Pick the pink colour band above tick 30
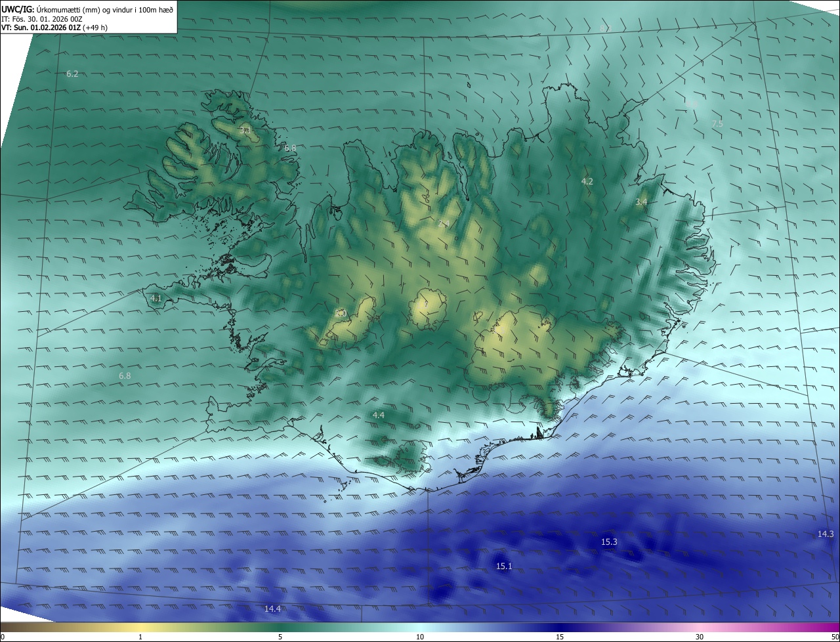The image size is (840, 642). (x=700, y=627)
